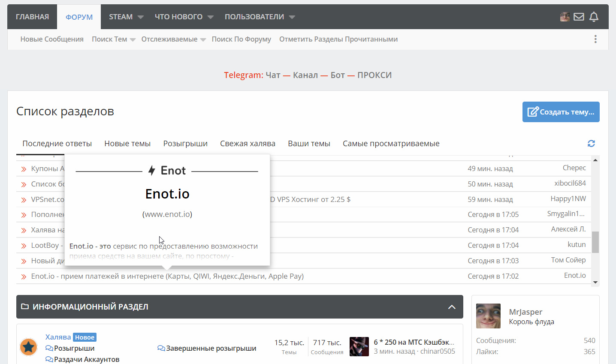Refresh the topic list with the reload icon
This screenshot has width=616, height=364.
click(591, 143)
